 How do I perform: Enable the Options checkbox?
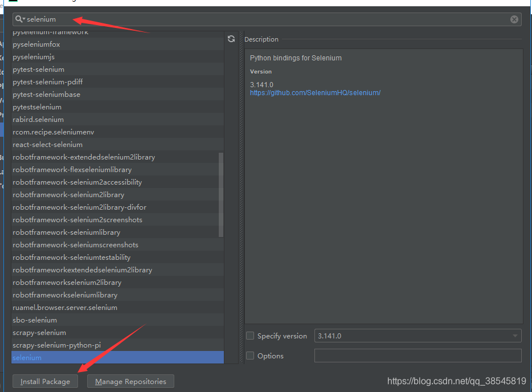(250, 356)
